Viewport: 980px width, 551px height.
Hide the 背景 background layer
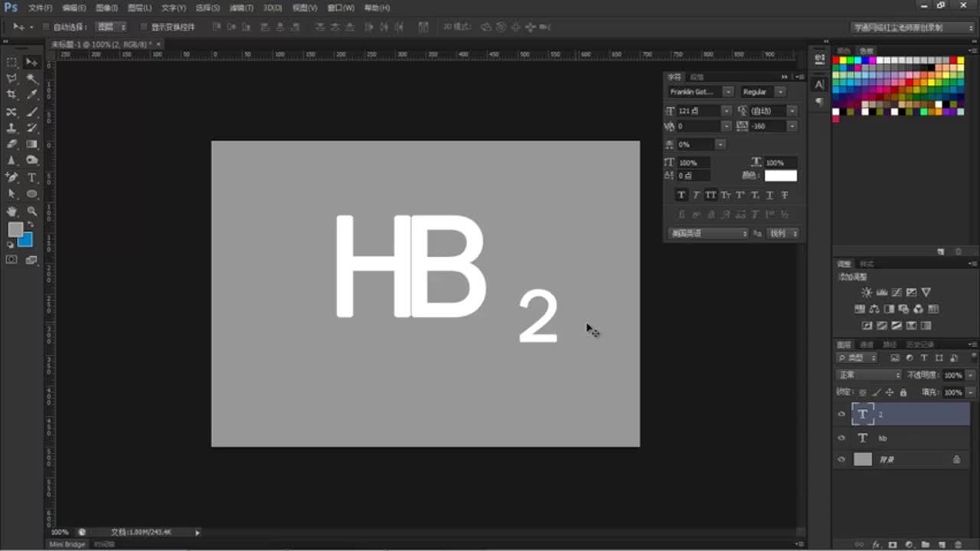pos(841,460)
